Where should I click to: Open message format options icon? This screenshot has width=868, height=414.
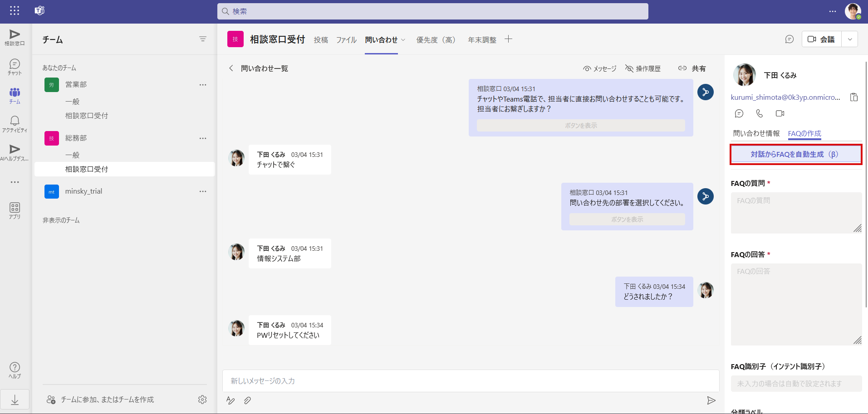(x=230, y=400)
